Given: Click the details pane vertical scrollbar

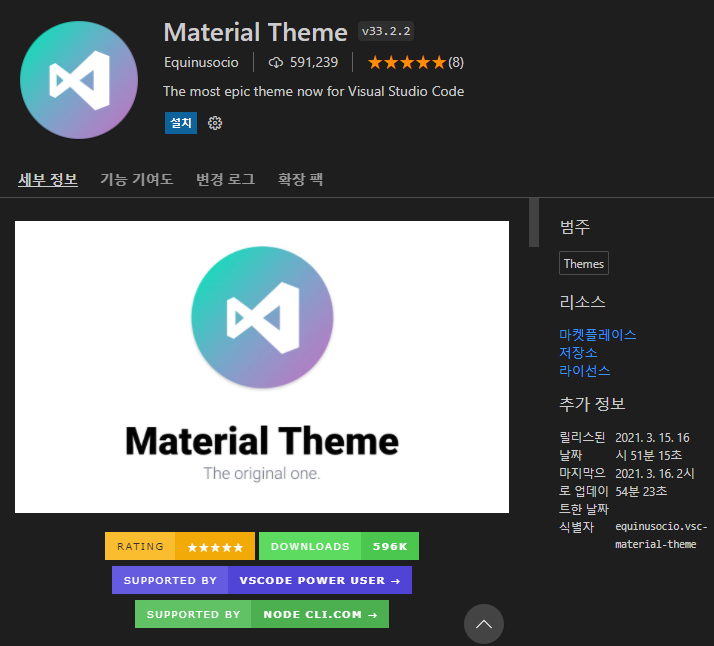Looking at the screenshot, I should (534, 223).
